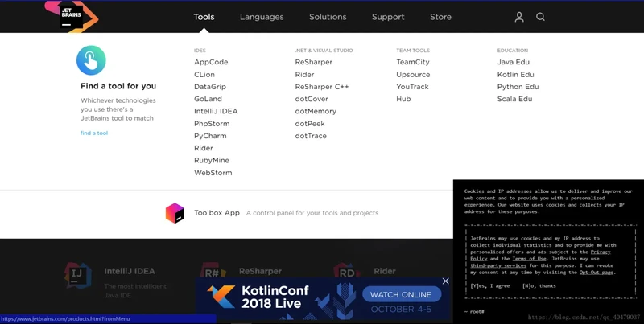The width and height of the screenshot is (644, 324).
Task: Click the search magnifier icon
Action: 541,17
